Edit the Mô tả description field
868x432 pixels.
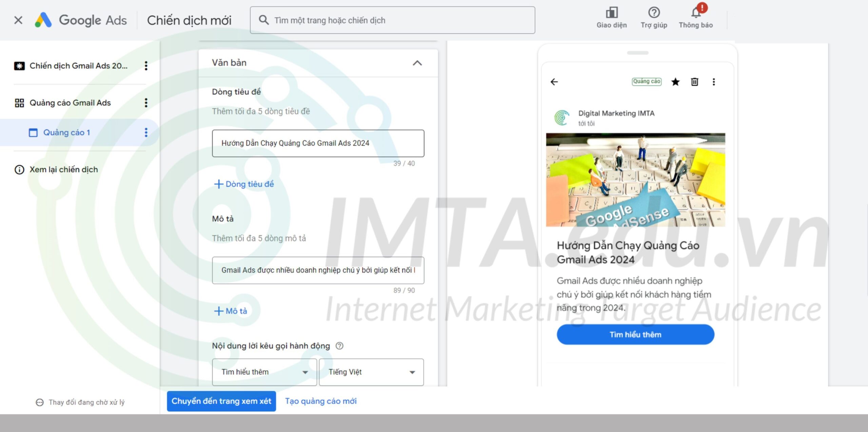318,270
